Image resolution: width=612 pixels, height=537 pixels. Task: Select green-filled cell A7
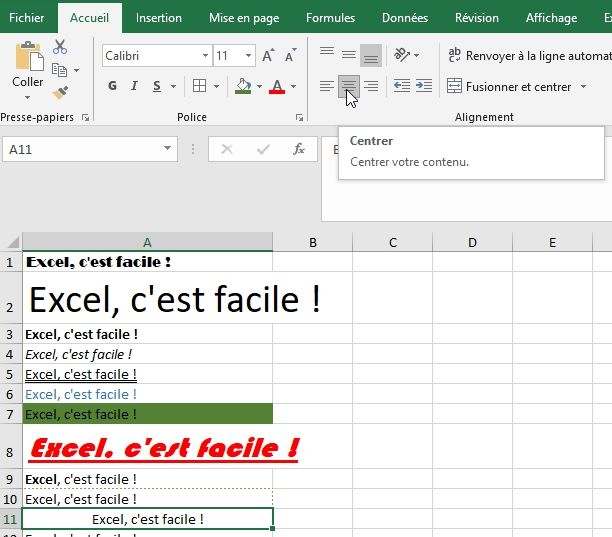coord(148,414)
